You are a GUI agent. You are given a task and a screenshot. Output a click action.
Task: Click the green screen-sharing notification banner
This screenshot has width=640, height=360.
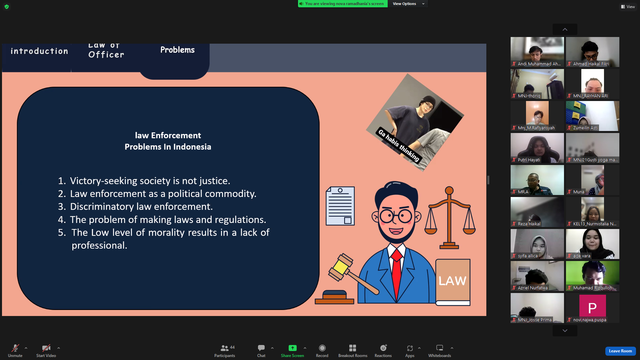[342, 4]
